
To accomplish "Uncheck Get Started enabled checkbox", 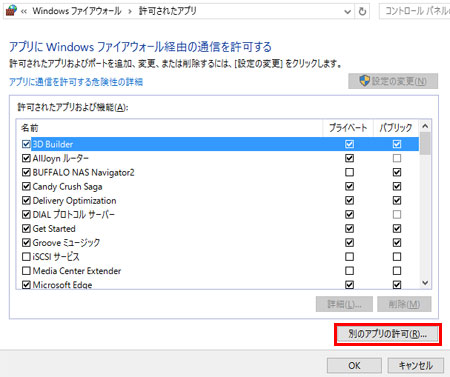I will (x=26, y=229).
